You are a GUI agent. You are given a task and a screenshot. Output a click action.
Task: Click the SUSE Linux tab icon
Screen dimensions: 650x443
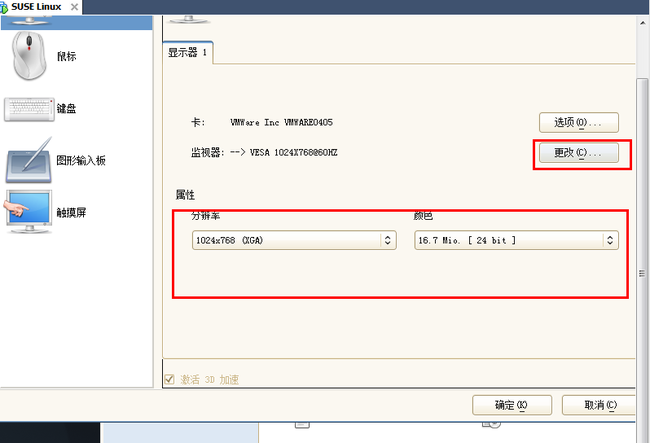(4, 7)
